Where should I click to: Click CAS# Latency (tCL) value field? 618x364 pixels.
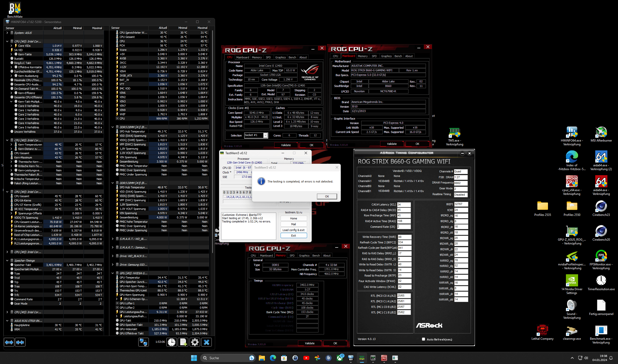404,204
